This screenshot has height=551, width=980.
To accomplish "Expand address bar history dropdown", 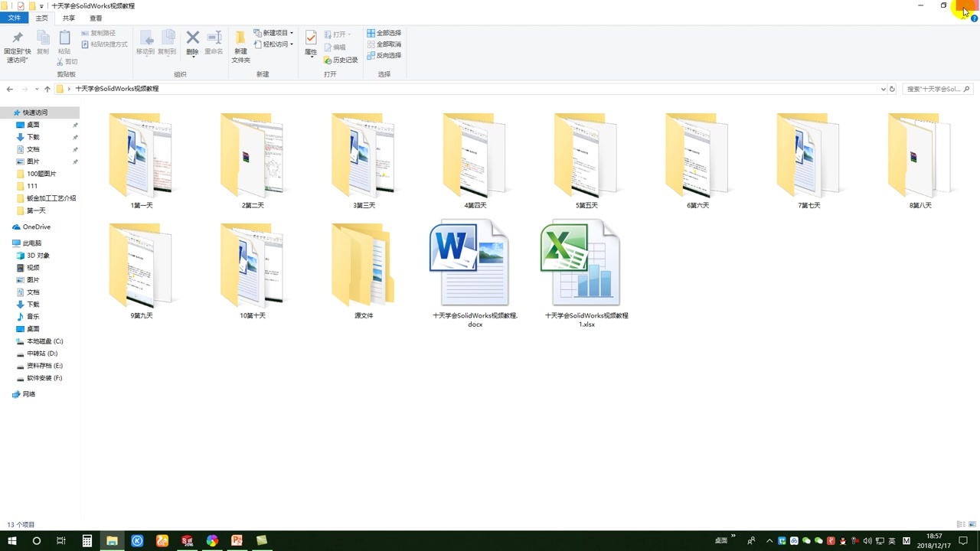I will [883, 89].
